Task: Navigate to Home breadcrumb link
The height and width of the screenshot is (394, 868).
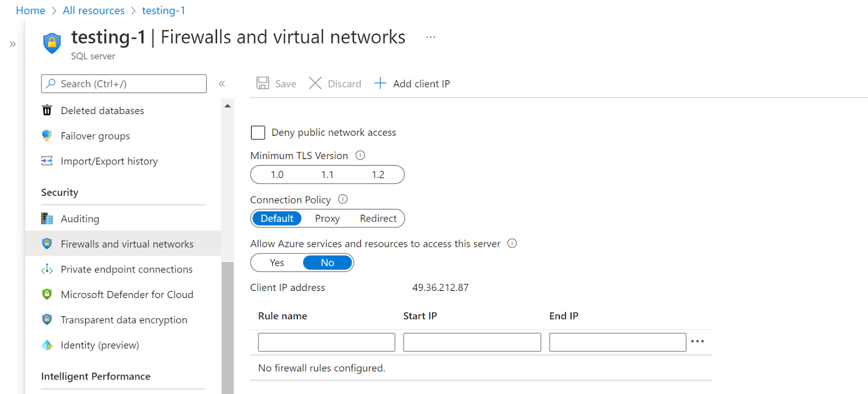Action: click(x=30, y=11)
